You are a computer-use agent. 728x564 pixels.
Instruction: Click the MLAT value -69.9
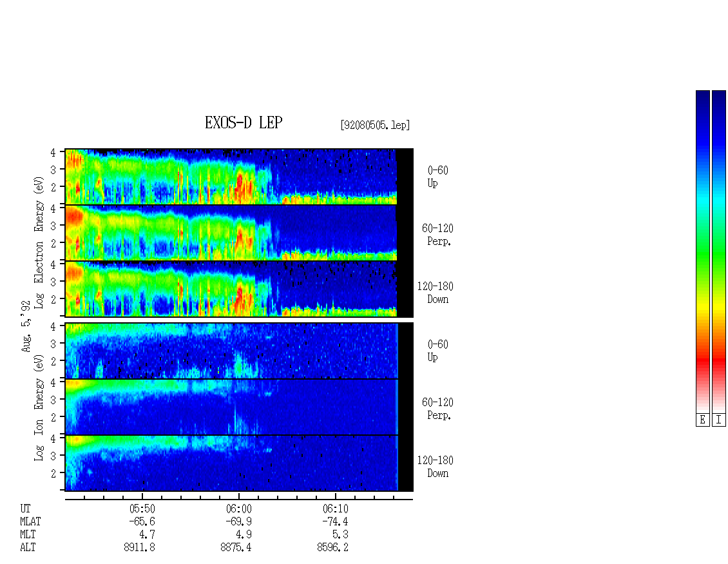click(x=238, y=521)
